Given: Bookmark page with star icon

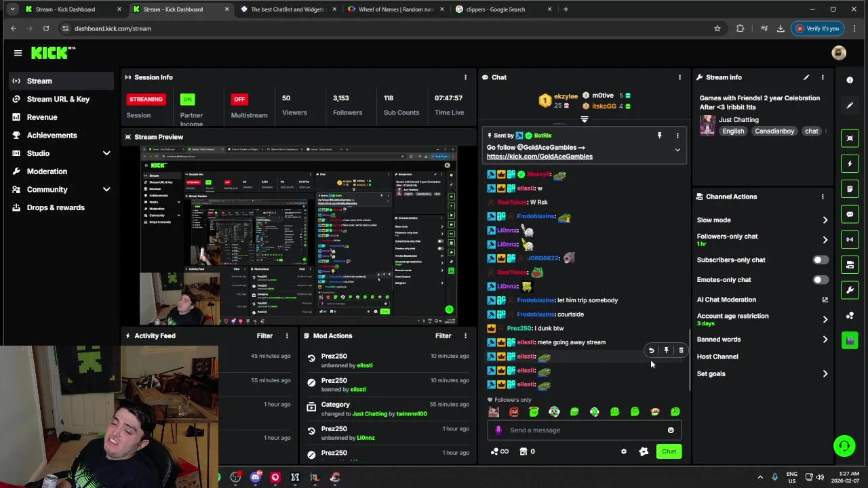Looking at the screenshot, I should click(717, 28).
